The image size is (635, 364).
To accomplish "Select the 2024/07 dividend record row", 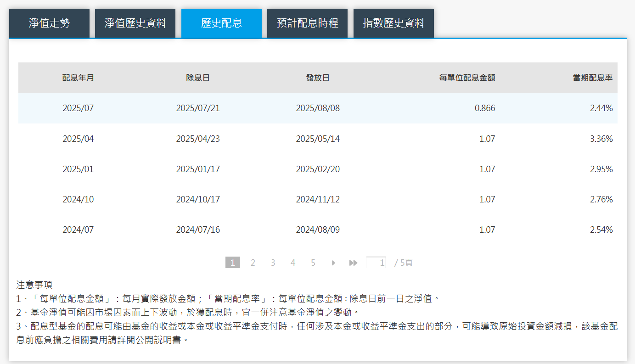I will (318, 229).
